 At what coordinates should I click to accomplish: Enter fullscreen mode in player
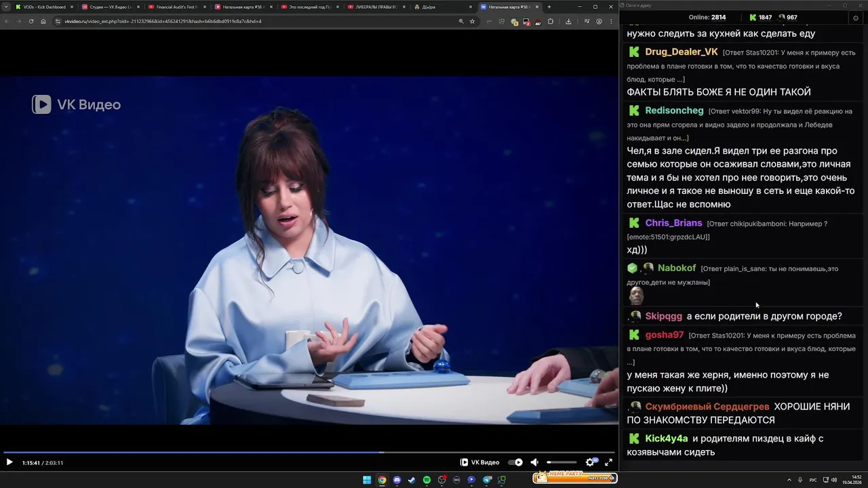pos(608,462)
